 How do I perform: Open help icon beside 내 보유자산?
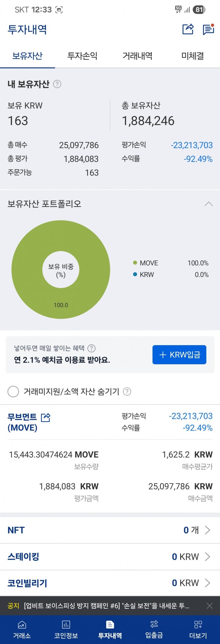[x=57, y=84]
